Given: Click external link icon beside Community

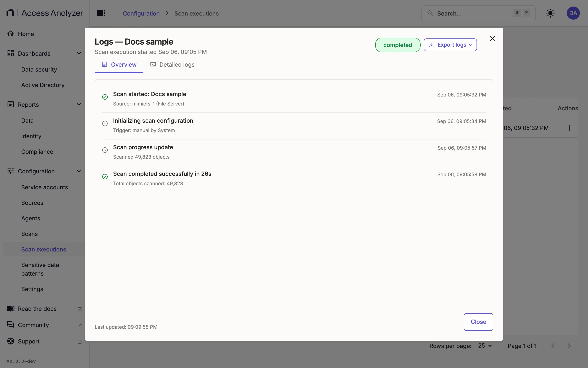Looking at the screenshot, I should point(79,325).
